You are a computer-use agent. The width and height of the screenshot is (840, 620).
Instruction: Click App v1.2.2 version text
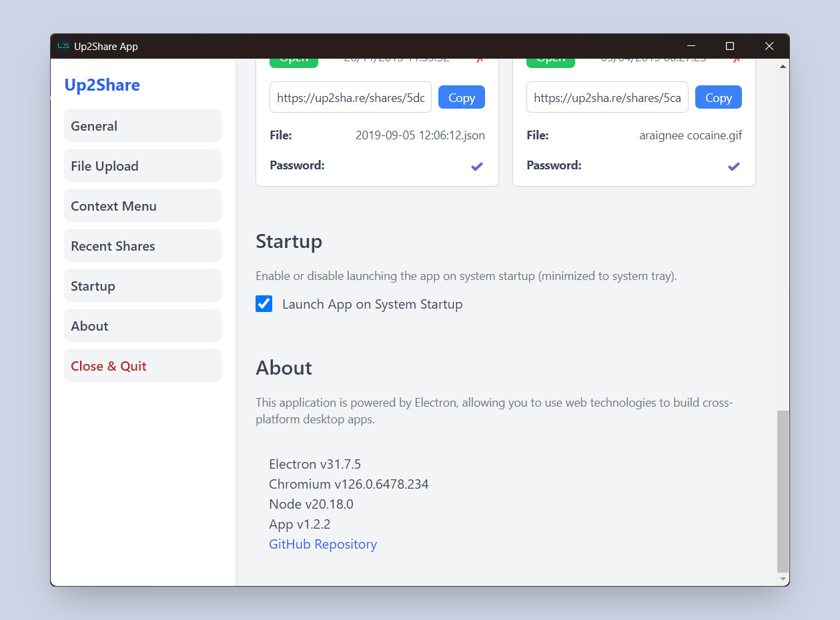click(x=300, y=524)
